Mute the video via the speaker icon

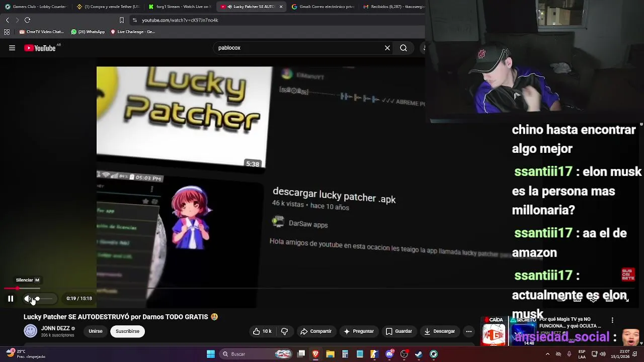[x=28, y=299]
